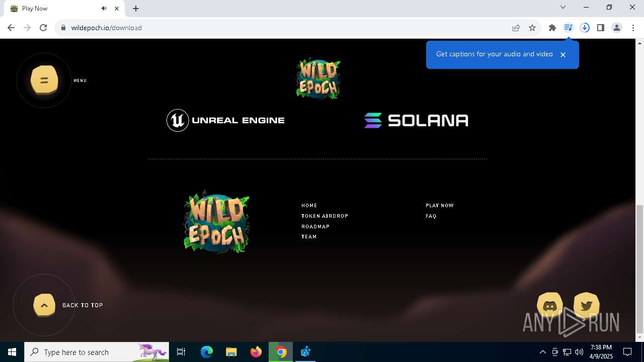The height and width of the screenshot is (362, 644).
Task: Open the network icon in tray
Action: (x=567, y=352)
